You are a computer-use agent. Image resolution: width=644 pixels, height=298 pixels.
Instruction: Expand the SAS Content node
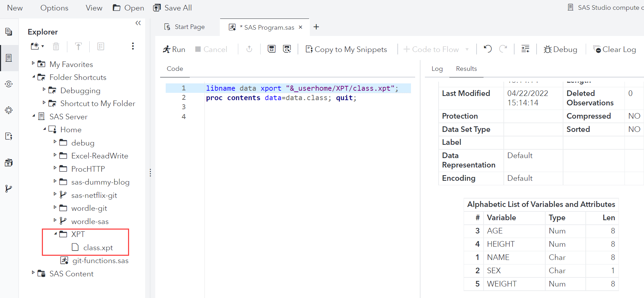pos(33,273)
